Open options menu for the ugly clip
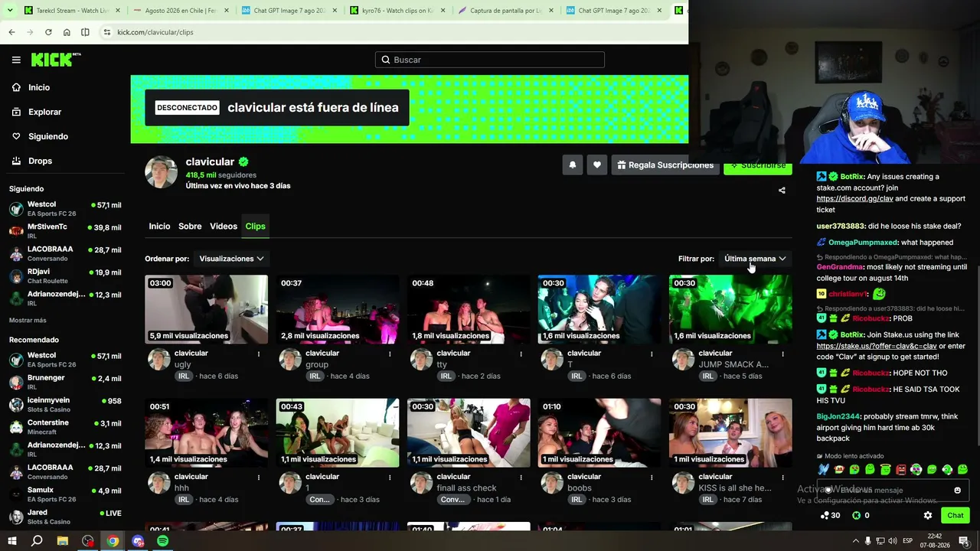The width and height of the screenshot is (980, 551). click(x=259, y=354)
